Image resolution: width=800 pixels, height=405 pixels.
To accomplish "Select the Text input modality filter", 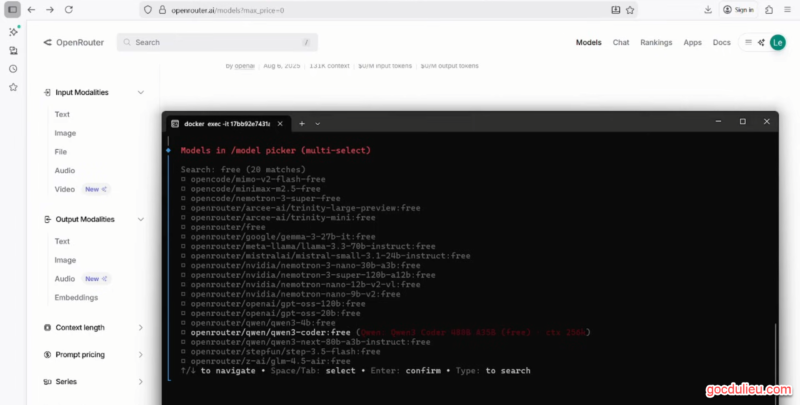I will pyautogui.click(x=62, y=114).
